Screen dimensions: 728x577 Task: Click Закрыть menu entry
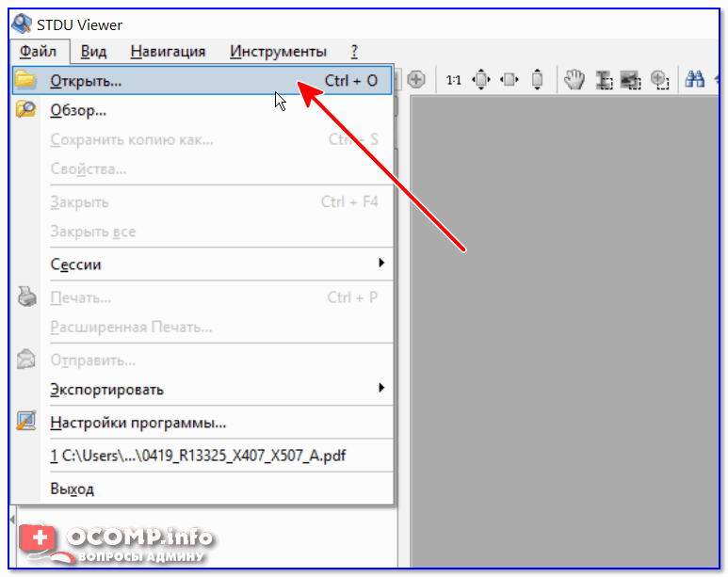point(202,202)
